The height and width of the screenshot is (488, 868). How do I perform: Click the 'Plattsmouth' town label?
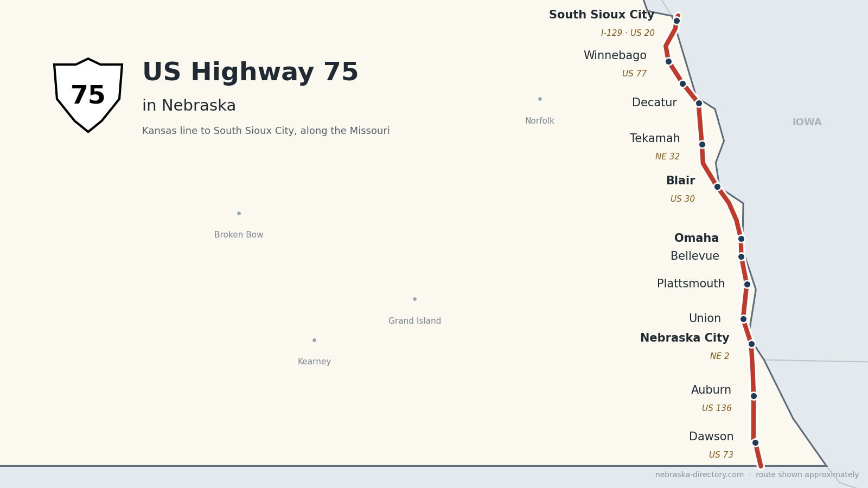click(691, 284)
